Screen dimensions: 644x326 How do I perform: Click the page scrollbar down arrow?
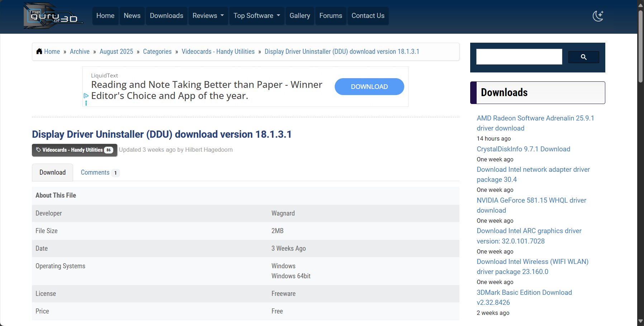click(640, 321)
